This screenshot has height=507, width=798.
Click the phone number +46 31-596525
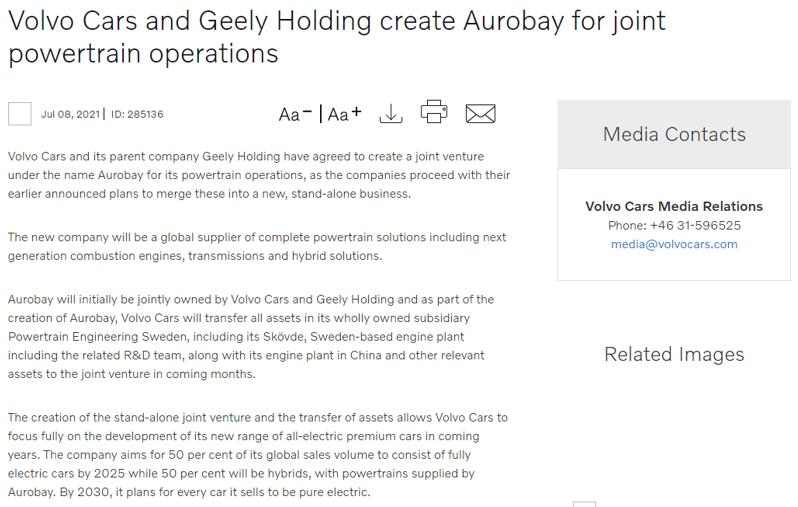pyautogui.click(x=695, y=226)
